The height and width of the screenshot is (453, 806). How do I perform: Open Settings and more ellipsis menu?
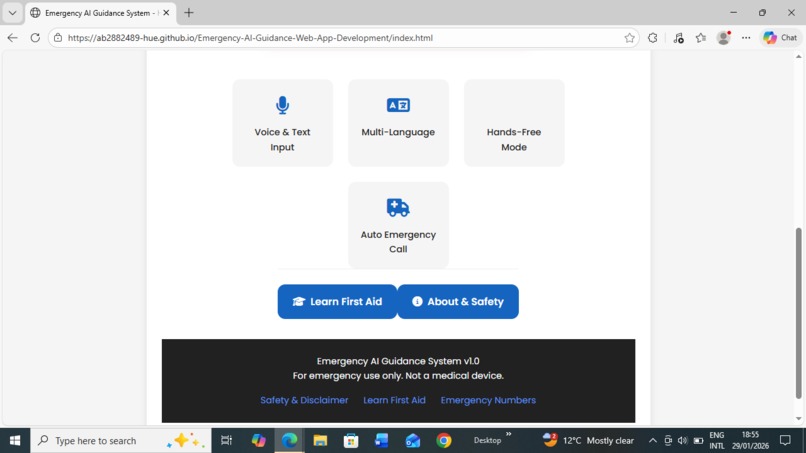tap(746, 38)
